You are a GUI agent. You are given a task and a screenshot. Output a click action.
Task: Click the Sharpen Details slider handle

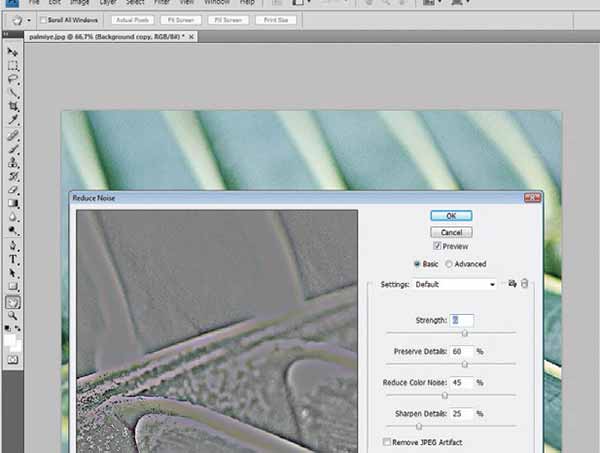click(x=419, y=426)
